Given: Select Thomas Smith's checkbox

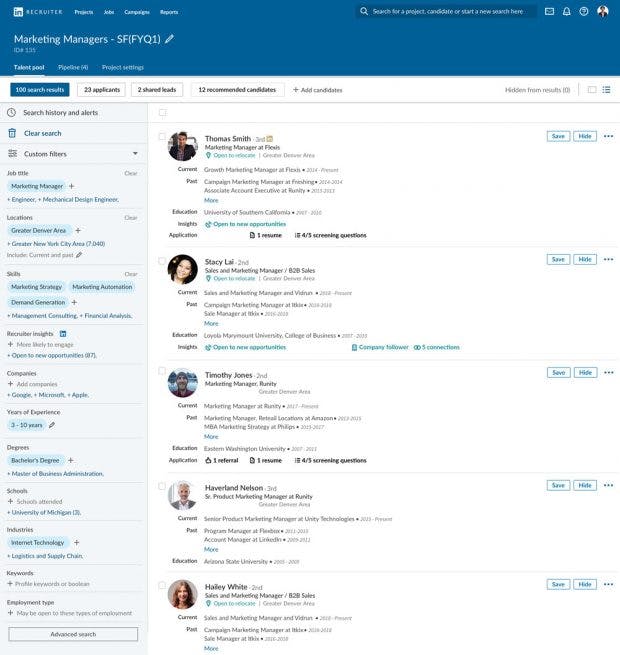Looking at the screenshot, I should point(162,136).
